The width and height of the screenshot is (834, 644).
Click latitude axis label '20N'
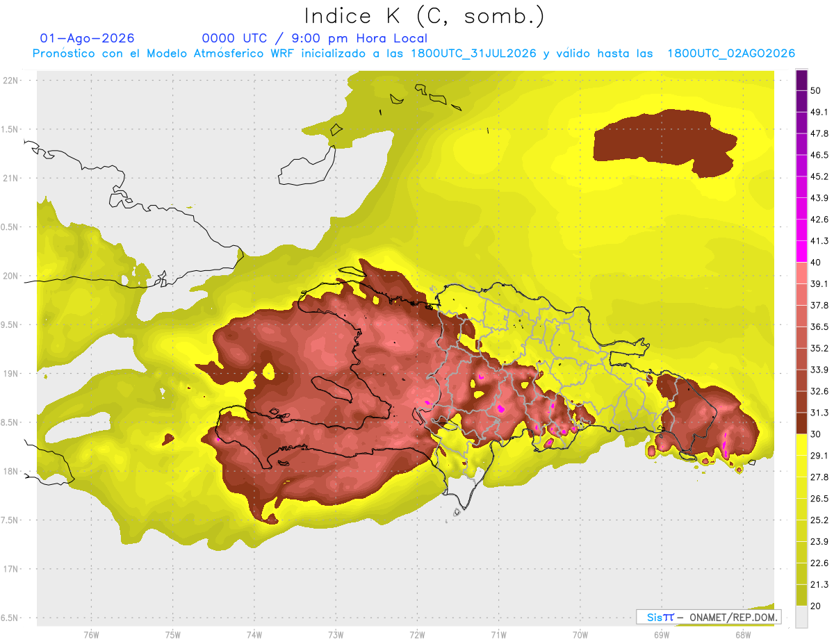(12, 276)
